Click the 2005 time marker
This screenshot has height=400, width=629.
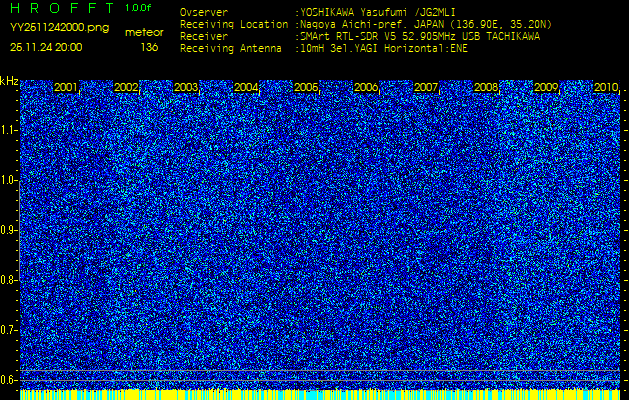[x=306, y=87]
